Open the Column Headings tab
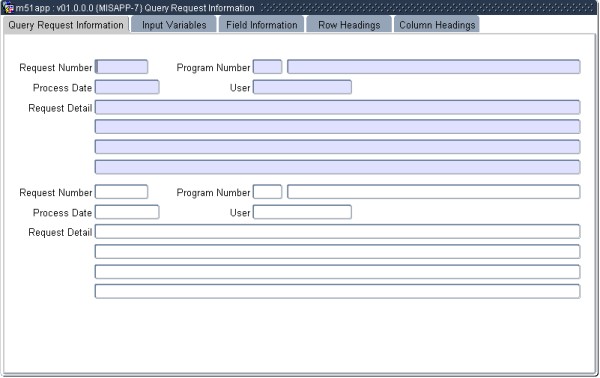 point(437,25)
